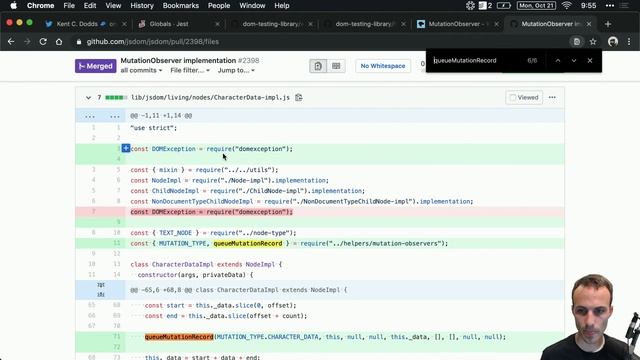The height and width of the screenshot is (360, 640).
Task: Open the Help menu
Action: pos(282,6)
